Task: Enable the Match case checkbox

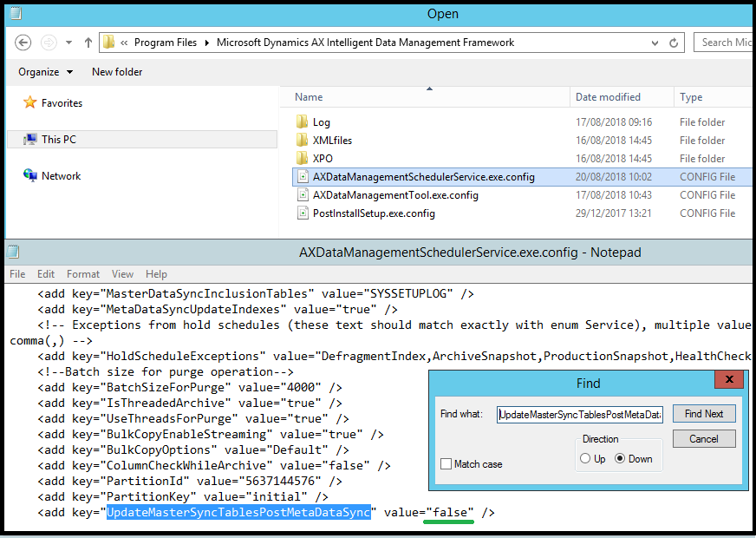Action: pyautogui.click(x=446, y=464)
